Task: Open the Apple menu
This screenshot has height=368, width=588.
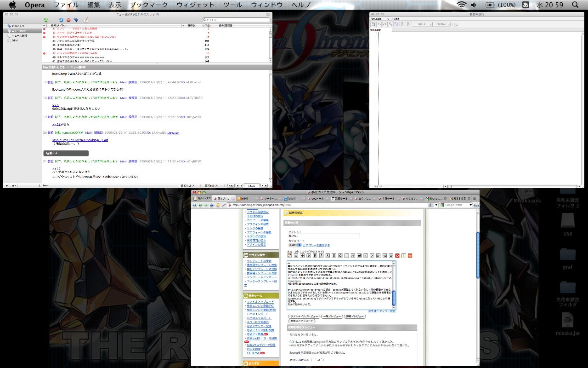Action: [12, 5]
